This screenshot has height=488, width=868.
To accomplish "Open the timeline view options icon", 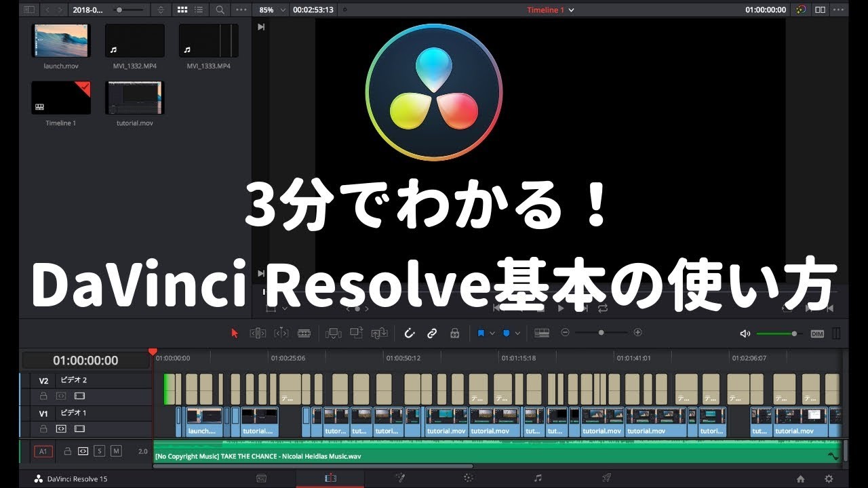I will [x=541, y=333].
